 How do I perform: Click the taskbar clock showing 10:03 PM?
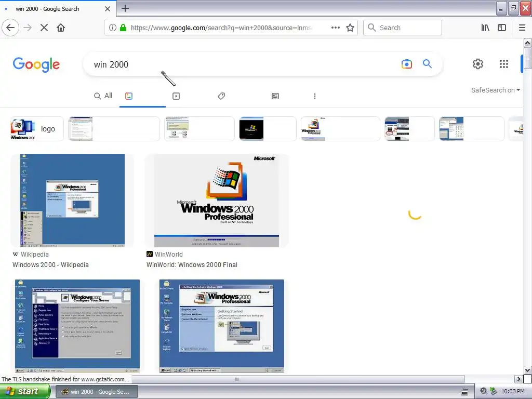[x=513, y=391]
